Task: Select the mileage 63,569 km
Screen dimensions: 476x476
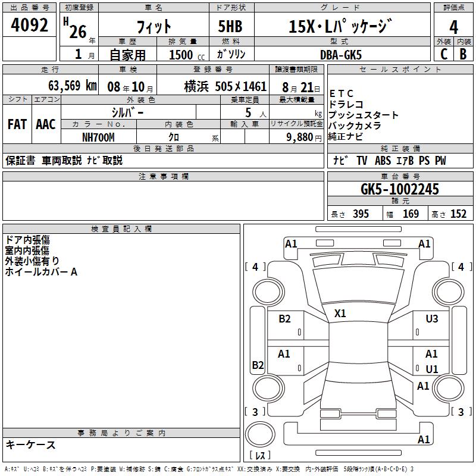Action: (x=73, y=86)
